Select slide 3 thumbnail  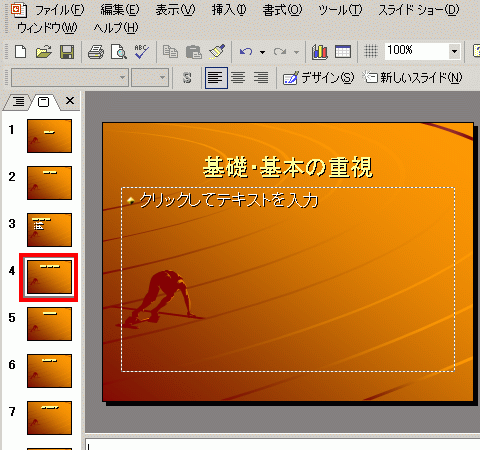(x=49, y=230)
